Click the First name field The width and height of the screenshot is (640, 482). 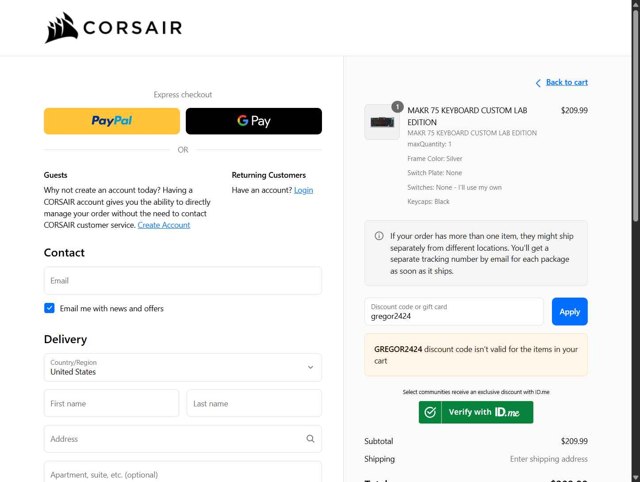point(111,403)
